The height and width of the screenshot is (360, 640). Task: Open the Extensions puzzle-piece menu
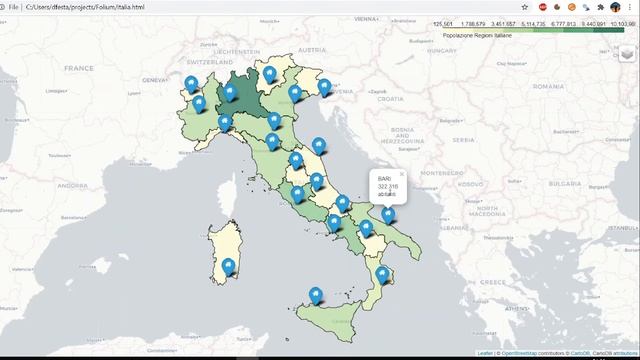[600, 7]
